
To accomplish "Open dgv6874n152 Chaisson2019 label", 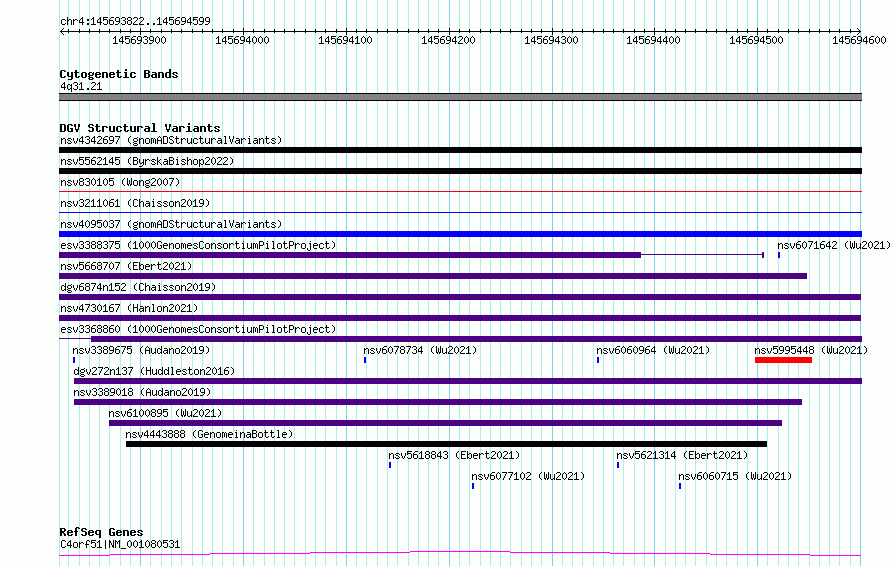I will click(x=138, y=287).
